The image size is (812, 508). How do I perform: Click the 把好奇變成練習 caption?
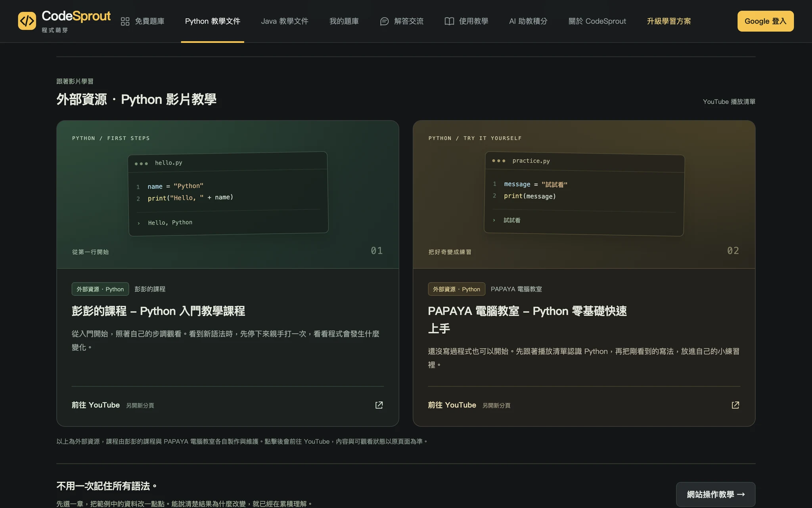pyautogui.click(x=450, y=252)
